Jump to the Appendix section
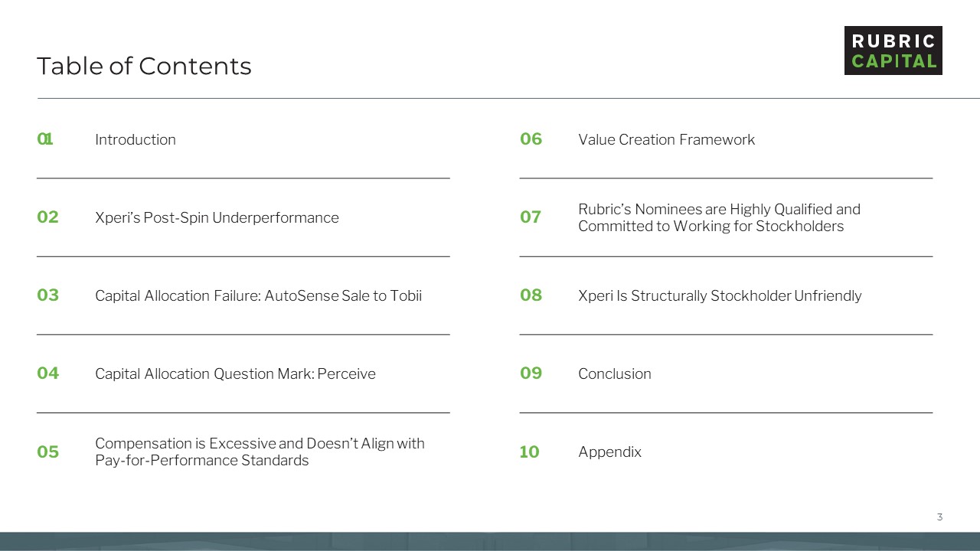Viewport: 980px width, 551px height. (x=609, y=452)
